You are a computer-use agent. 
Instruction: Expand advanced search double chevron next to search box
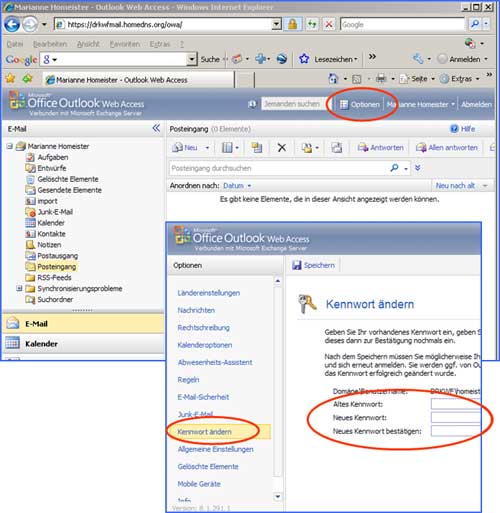pos(418,168)
